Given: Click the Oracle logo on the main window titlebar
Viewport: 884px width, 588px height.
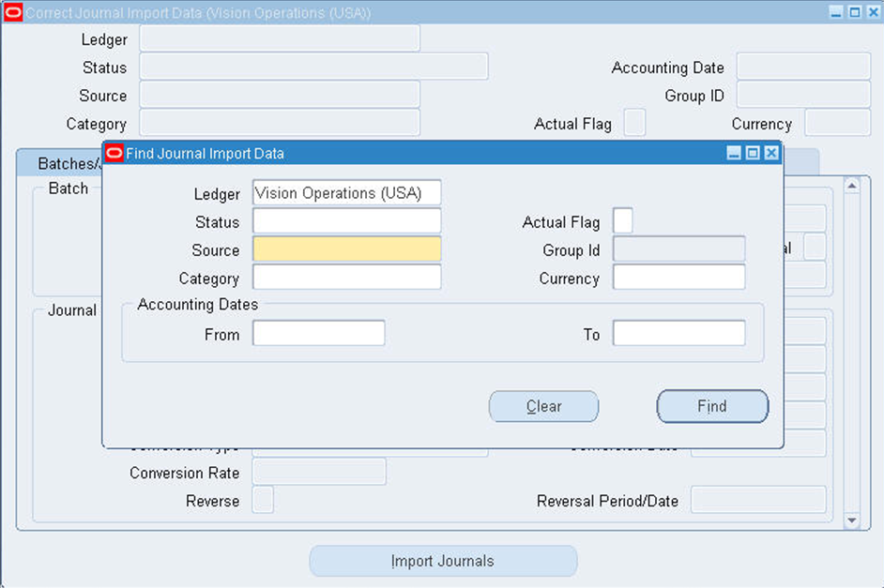Looking at the screenshot, I should [13, 12].
